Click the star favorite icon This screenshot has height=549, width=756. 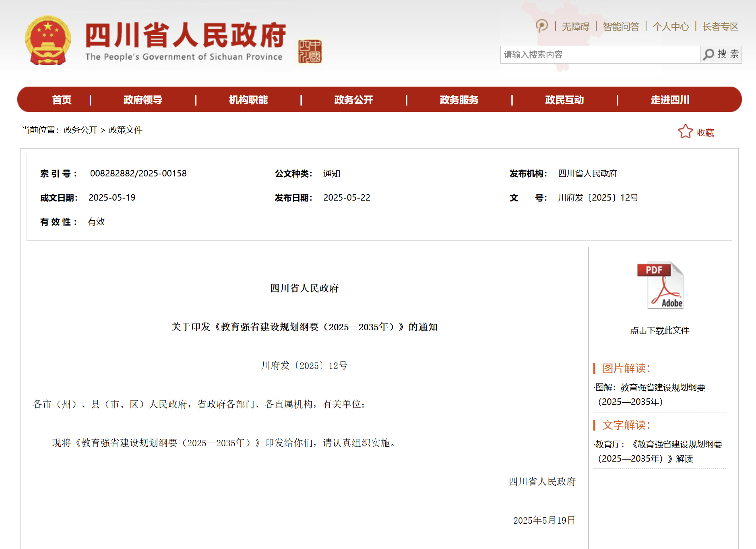pos(685,132)
